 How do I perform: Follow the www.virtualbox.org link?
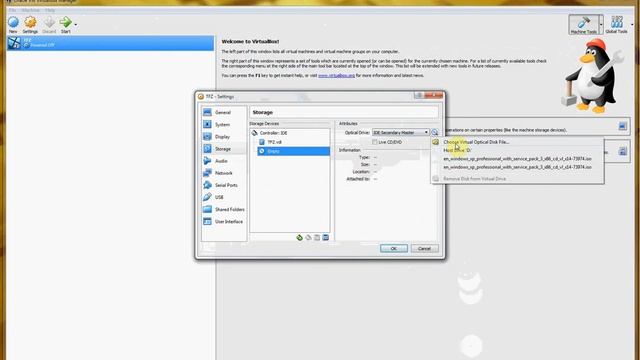pyautogui.click(x=336, y=76)
